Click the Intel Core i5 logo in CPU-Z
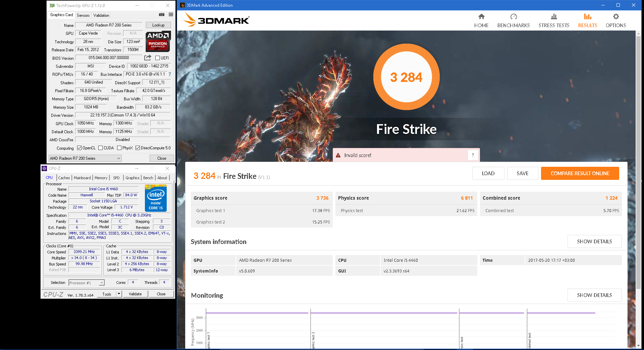Screen dimensions: 644x350 coord(156,198)
